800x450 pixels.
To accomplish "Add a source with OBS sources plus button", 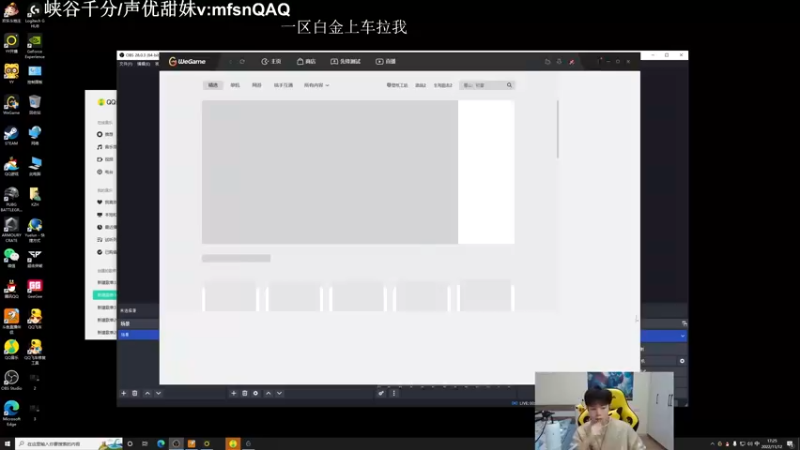I will tap(234, 393).
